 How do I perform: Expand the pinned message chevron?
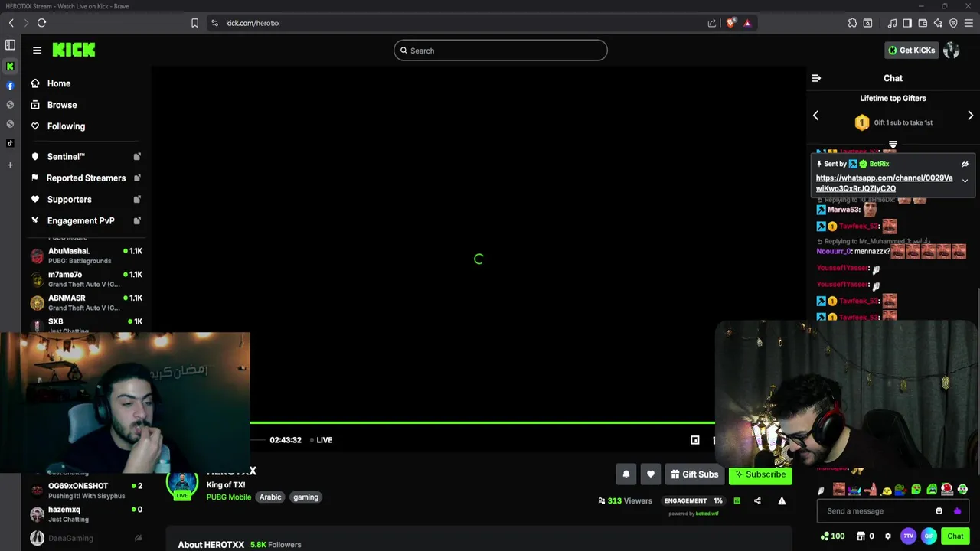pyautogui.click(x=965, y=181)
